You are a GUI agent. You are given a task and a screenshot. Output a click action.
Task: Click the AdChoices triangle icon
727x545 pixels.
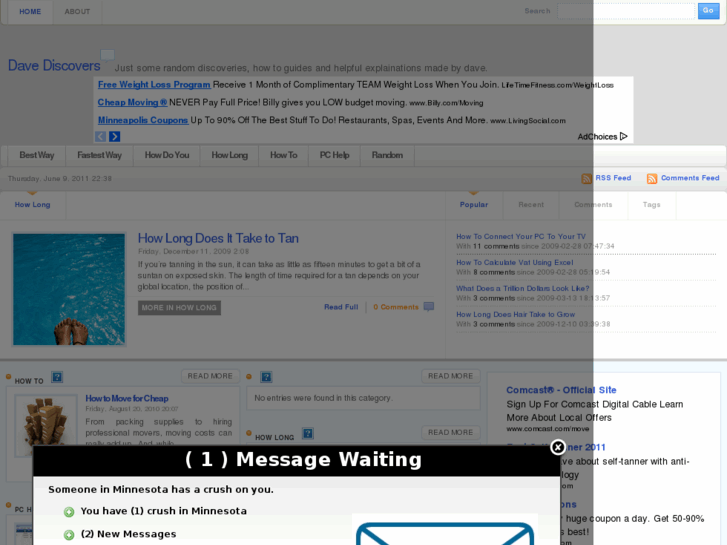[624, 136]
